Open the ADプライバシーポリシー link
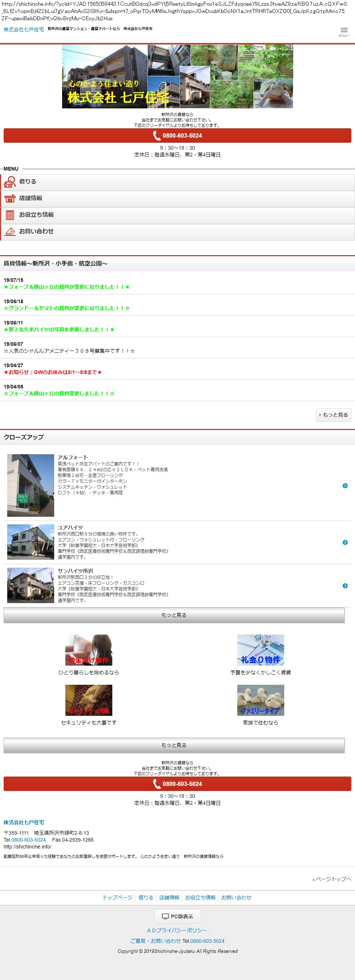Image resolution: width=355 pixels, height=980 pixels. [177, 930]
